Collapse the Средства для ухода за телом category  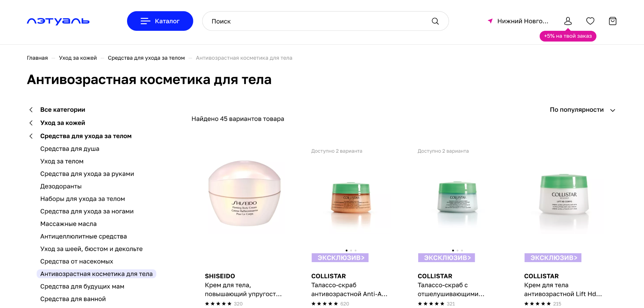[31, 136]
